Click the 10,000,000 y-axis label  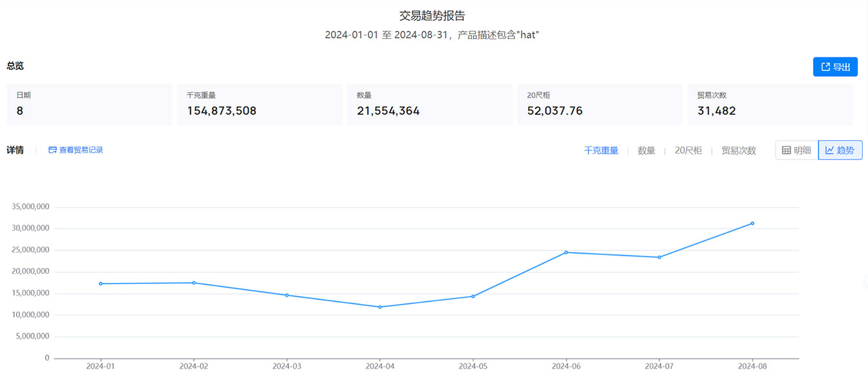[31, 314]
